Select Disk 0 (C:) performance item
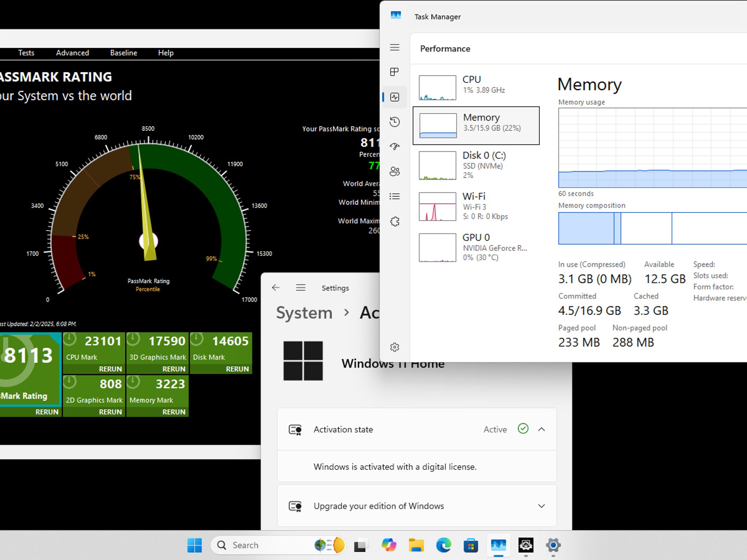747x560 pixels. [476, 165]
